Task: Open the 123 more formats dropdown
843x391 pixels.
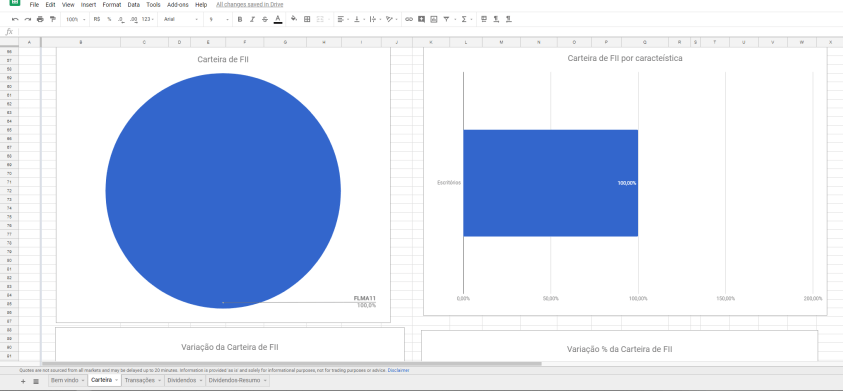Action: [x=147, y=19]
